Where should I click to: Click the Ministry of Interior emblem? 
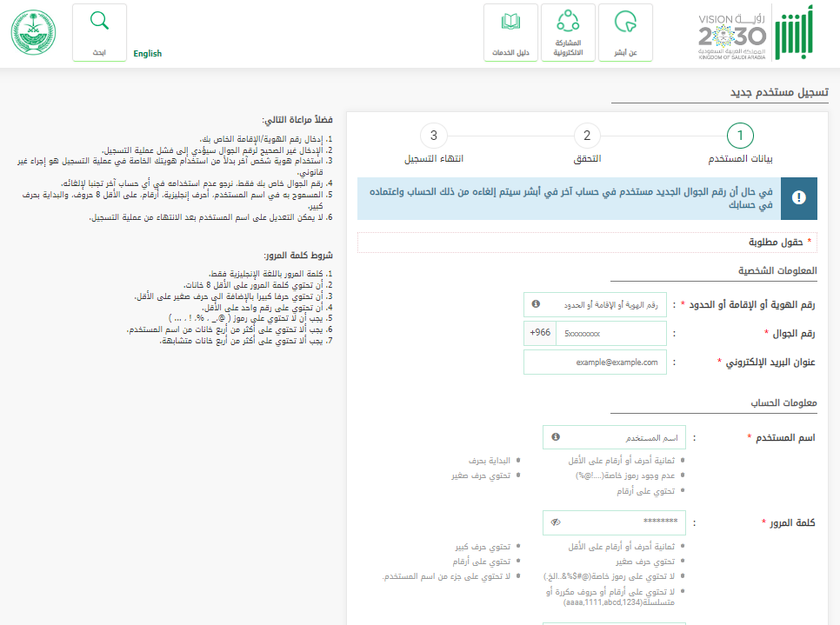[x=33, y=32]
